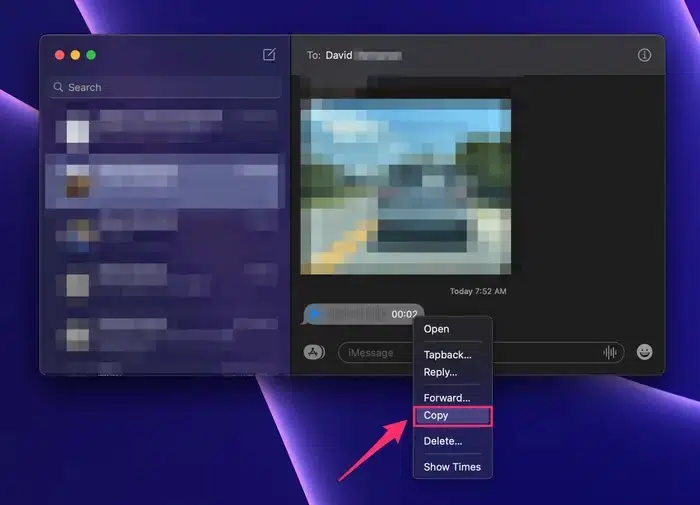
Task: Click the green full-screen window button
Action: pyautogui.click(x=91, y=55)
